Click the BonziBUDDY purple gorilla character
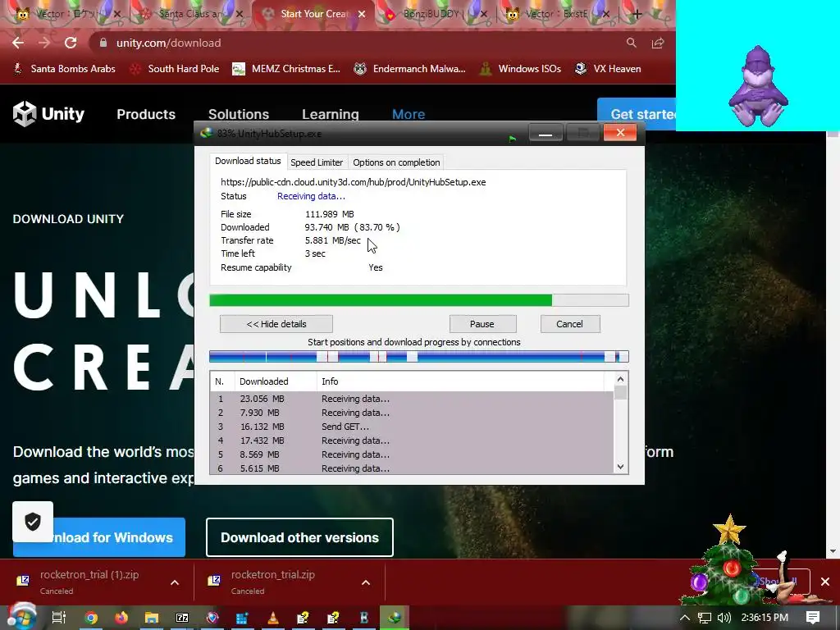The image size is (840, 630). (x=757, y=87)
